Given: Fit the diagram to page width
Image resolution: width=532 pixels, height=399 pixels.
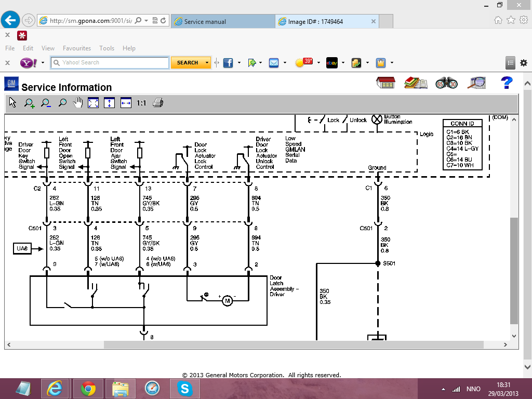Looking at the screenshot, I should coord(126,103).
